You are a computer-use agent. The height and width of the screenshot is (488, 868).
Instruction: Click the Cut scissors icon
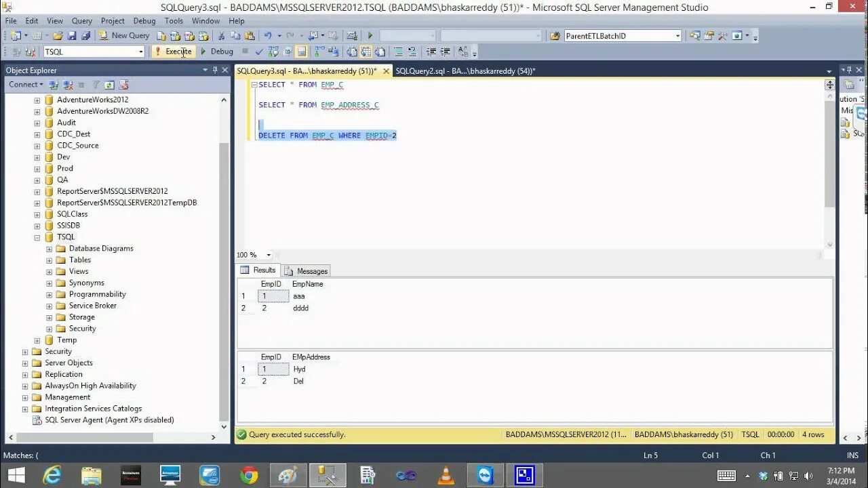(x=221, y=35)
